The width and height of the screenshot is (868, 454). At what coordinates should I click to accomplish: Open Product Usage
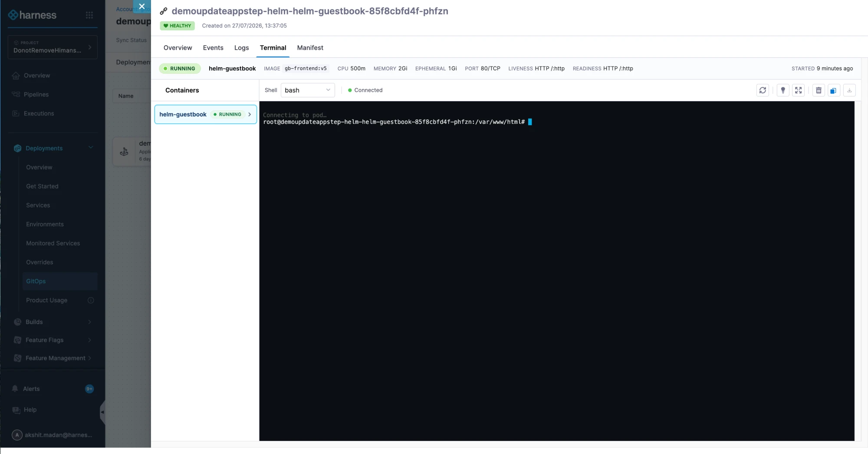[46, 301]
